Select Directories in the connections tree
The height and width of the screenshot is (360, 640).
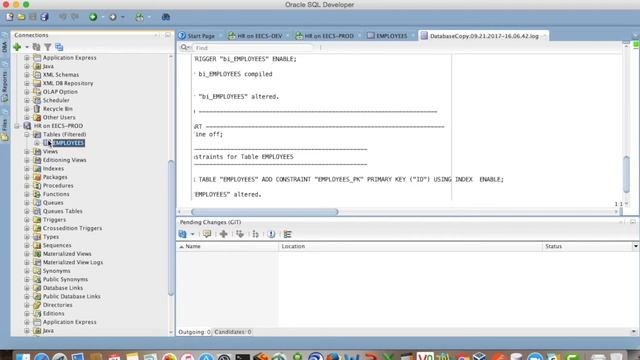click(58, 305)
